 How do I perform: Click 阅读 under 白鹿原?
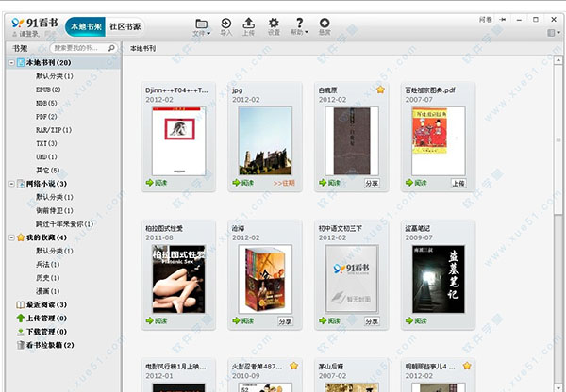click(x=330, y=183)
